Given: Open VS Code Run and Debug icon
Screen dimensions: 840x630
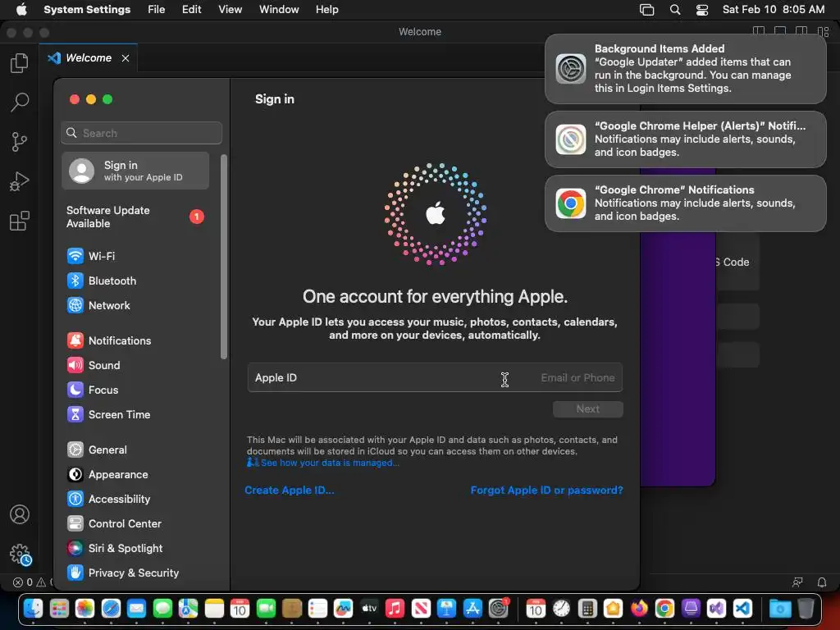Looking at the screenshot, I should [x=20, y=181].
